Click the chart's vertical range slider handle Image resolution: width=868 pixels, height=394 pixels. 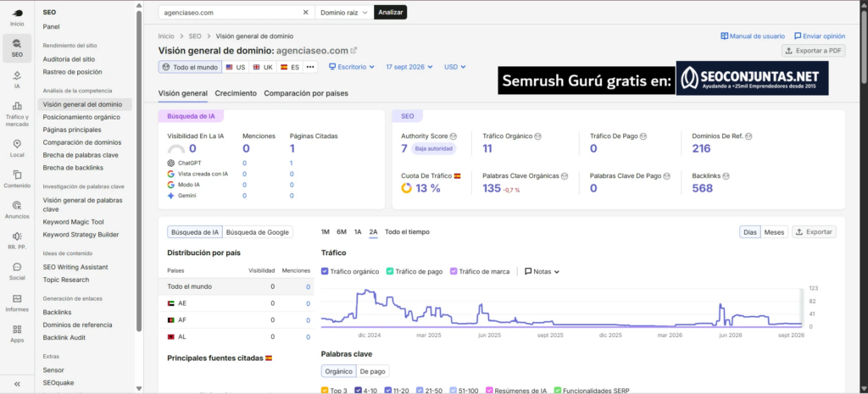pyautogui.click(x=802, y=306)
